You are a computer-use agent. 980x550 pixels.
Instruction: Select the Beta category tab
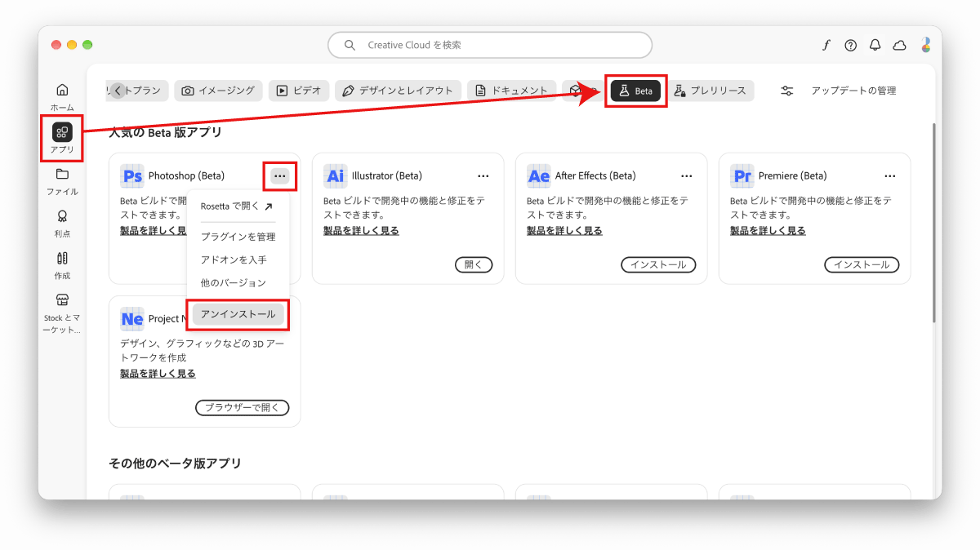[x=636, y=91]
